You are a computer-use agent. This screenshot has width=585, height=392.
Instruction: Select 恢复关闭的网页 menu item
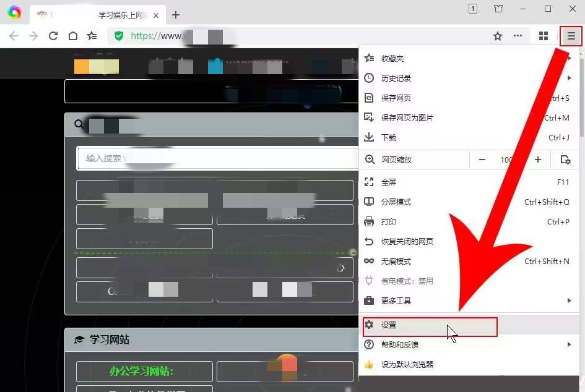click(x=469, y=241)
